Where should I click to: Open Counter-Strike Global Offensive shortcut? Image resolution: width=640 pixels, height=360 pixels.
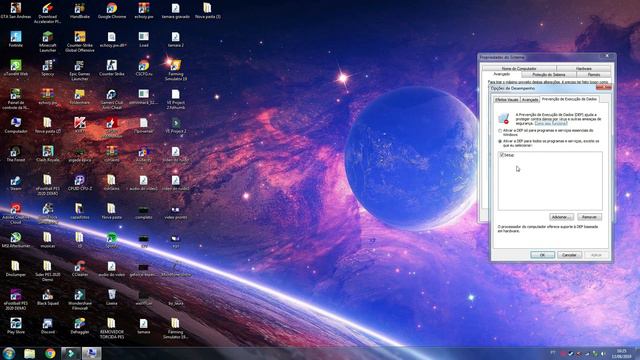coord(80,41)
